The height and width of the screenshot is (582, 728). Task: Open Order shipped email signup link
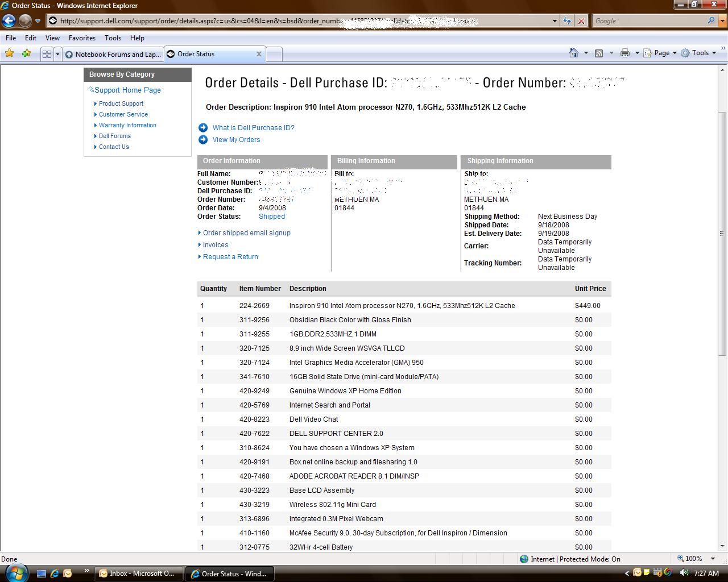tap(247, 233)
